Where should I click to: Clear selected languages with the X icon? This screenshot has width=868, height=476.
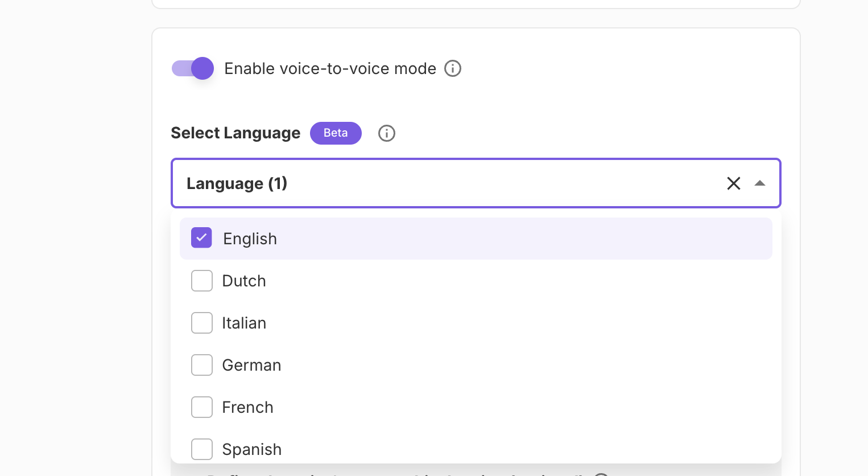734,183
